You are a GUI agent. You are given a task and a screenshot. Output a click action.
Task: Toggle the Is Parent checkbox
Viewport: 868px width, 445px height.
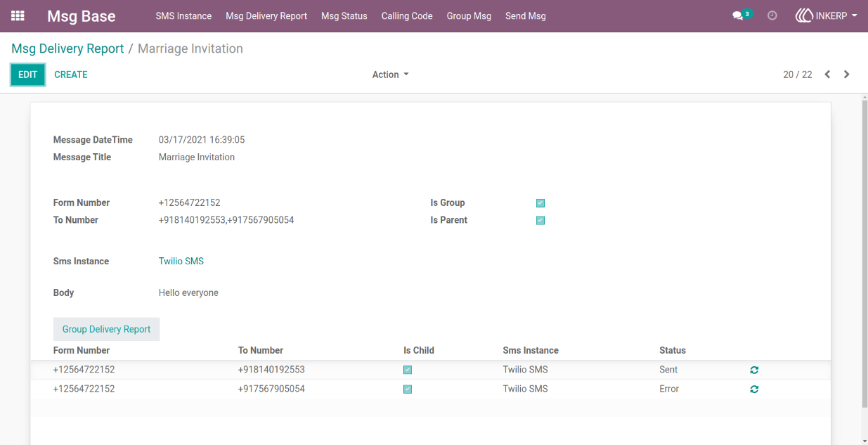click(540, 220)
